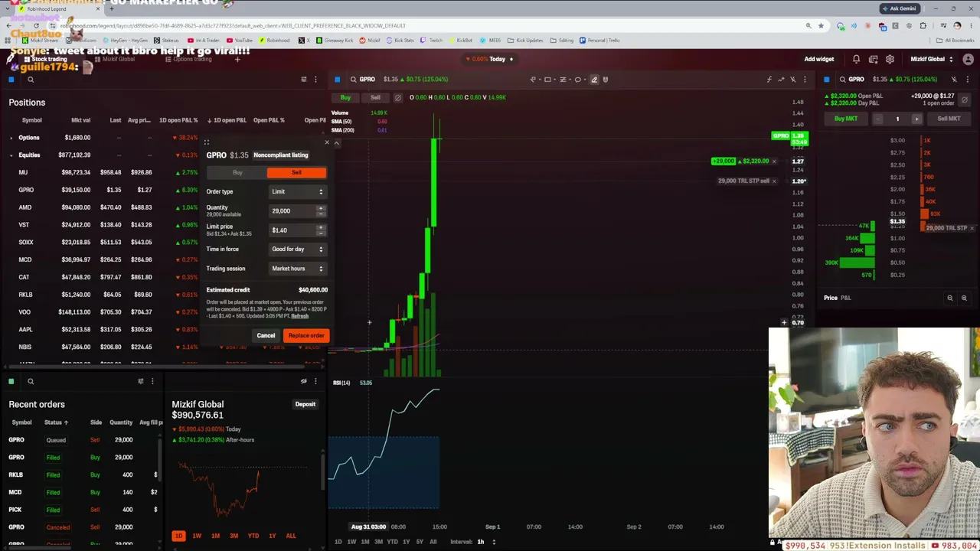This screenshot has width=980, height=551.
Task: Switch GPRO chart to 5Y range
Action: (x=420, y=542)
